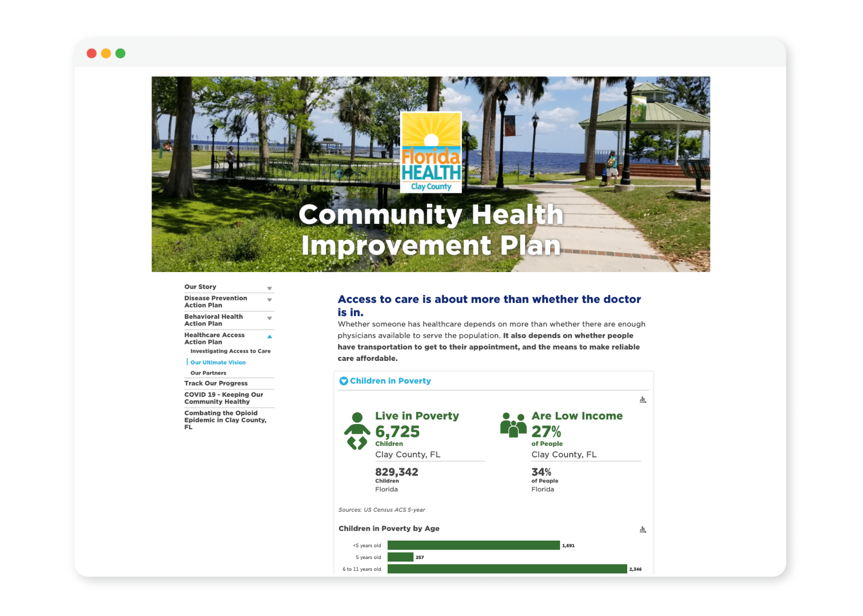Select Healthcare Access Action Plan
The width and height of the screenshot is (863, 616).
(215, 339)
